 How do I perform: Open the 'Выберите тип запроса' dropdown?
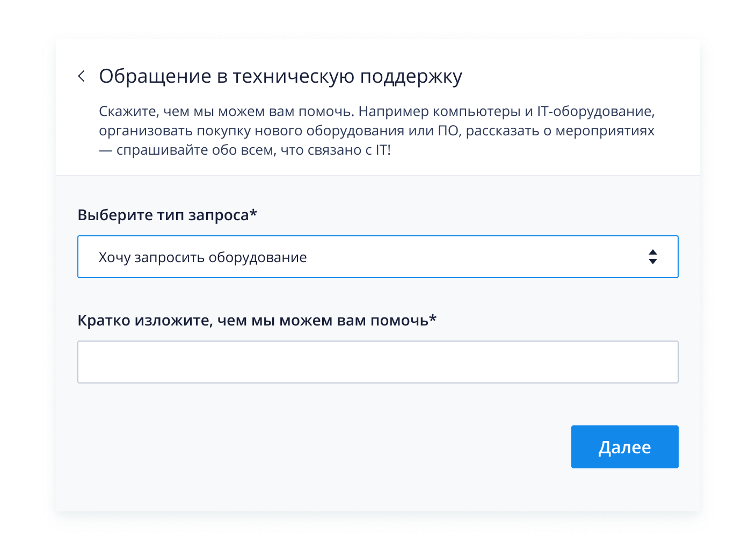tap(378, 257)
